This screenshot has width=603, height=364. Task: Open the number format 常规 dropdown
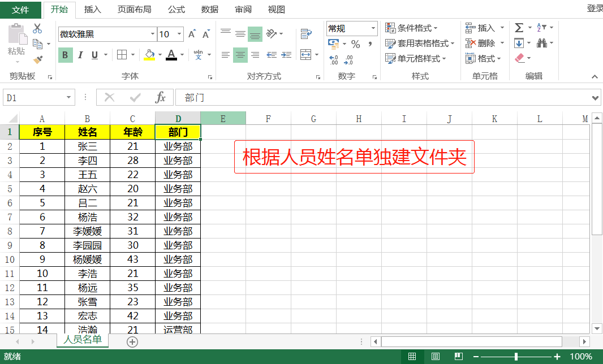click(373, 28)
